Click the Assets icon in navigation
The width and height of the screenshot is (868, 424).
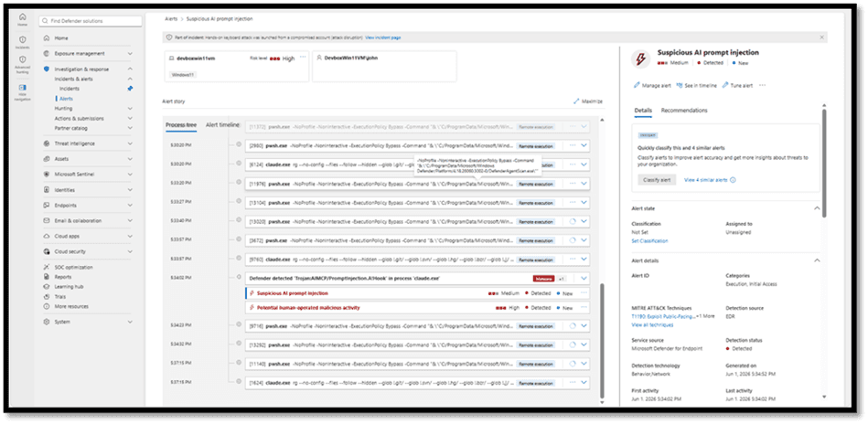tap(47, 159)
